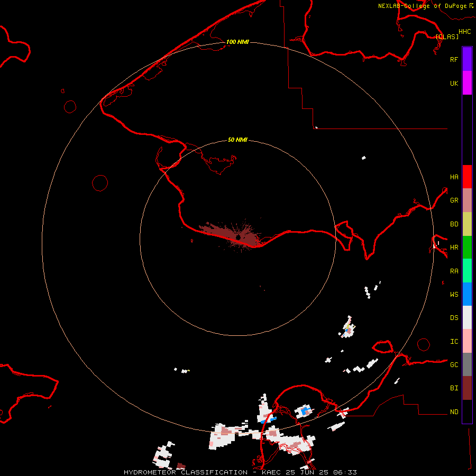Click the RA legend label
The image size is (476, 476).
454,271
